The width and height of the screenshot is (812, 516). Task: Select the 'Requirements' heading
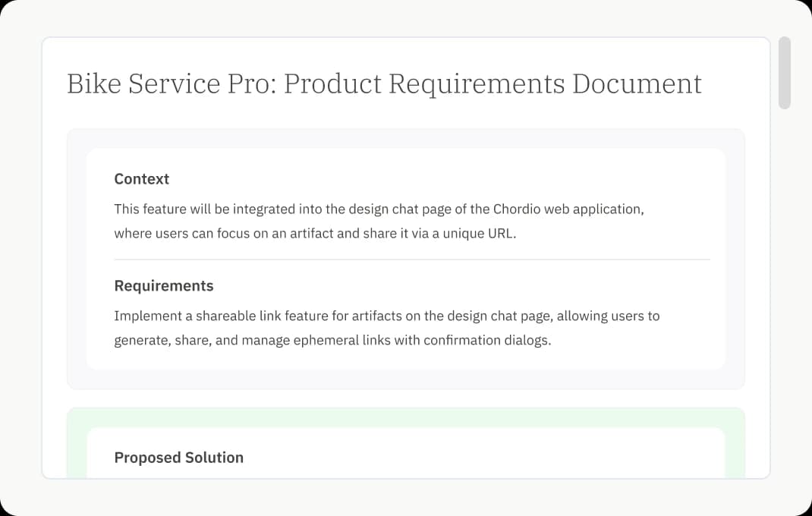coord(164,286)
